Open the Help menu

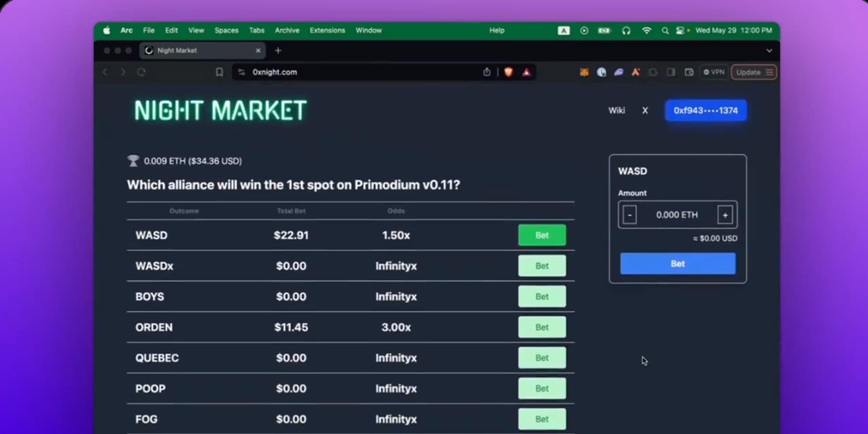tap(497, 30)
